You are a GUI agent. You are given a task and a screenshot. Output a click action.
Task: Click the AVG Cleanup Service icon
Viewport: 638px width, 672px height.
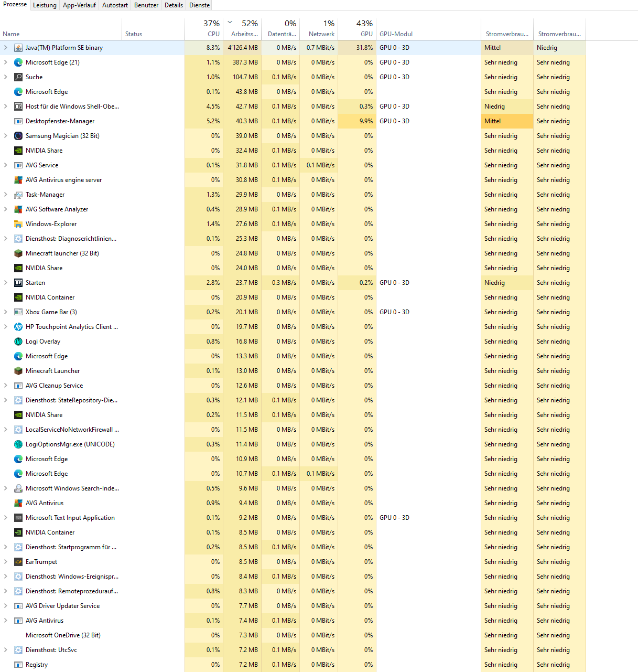click(x=18, y=386)
